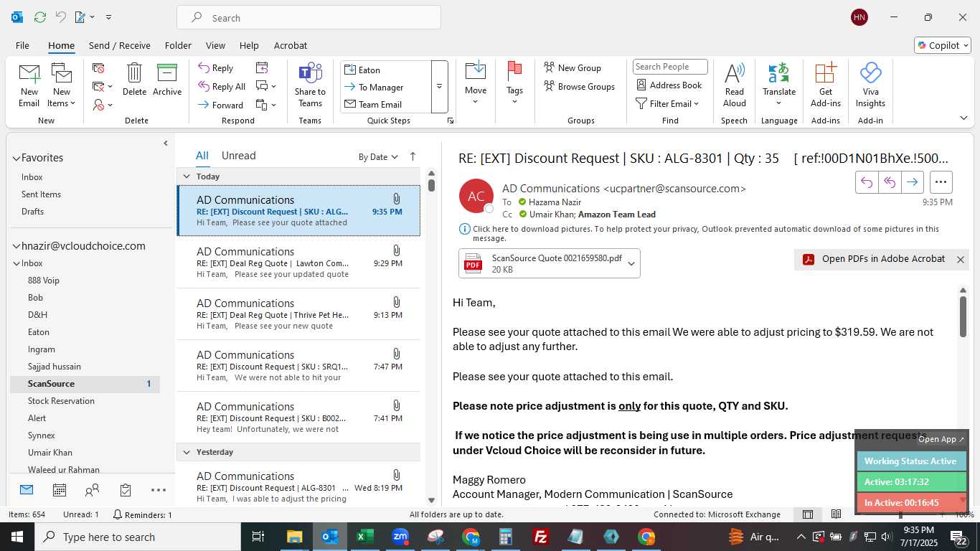Collapse the folder pane arrow
The height and width of the screenshot is (551, 980).
[x=166, y=143]
